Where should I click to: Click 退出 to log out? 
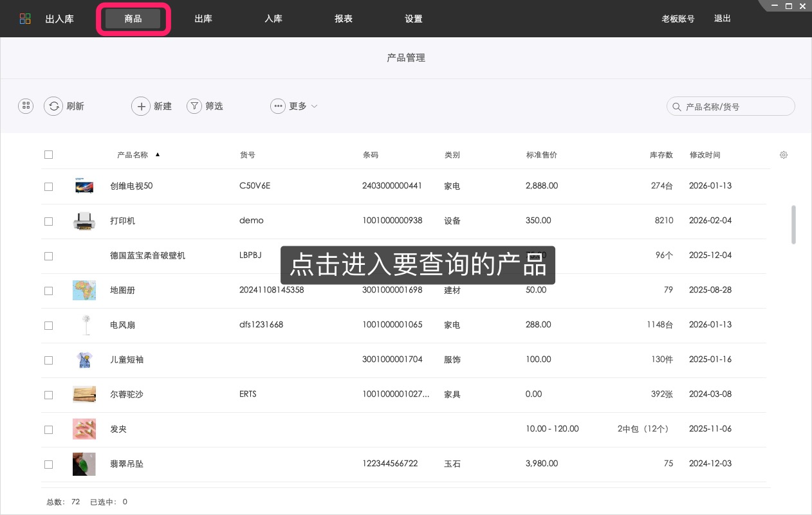click(x=722, y=19)
